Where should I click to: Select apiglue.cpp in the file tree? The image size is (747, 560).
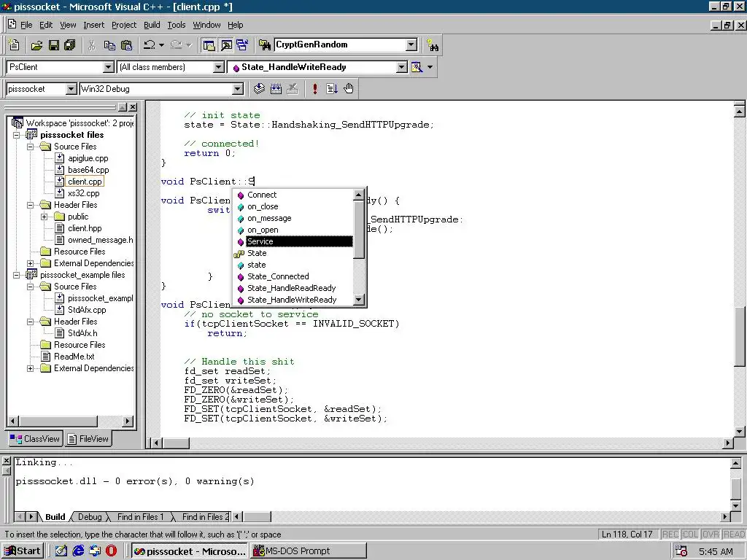pyautogui.click(x=88, y=158)
